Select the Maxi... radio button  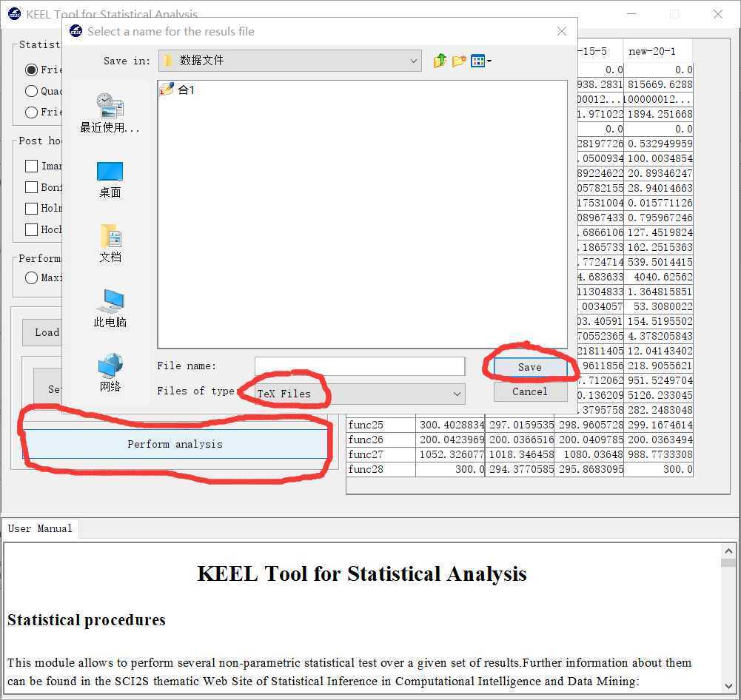coord(31,277)
